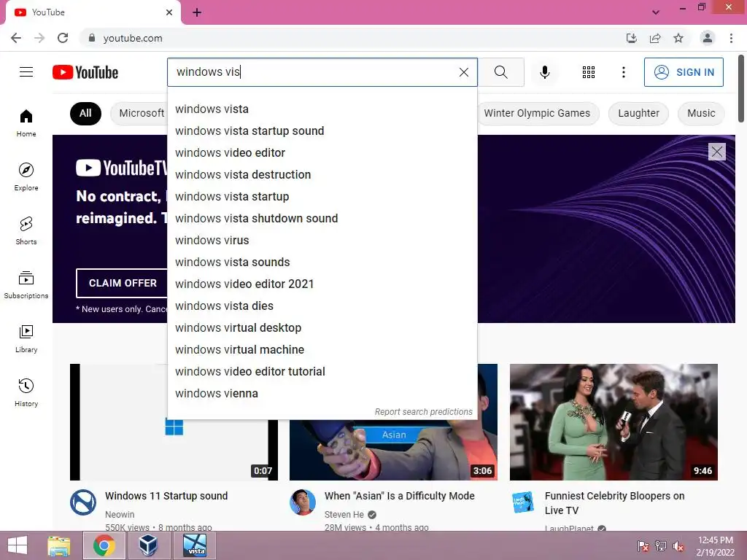The width and height of the screenshot is (747, 560).
Task: Open the LaughPlanet channel avatar
Action: [x=522, y=502]
